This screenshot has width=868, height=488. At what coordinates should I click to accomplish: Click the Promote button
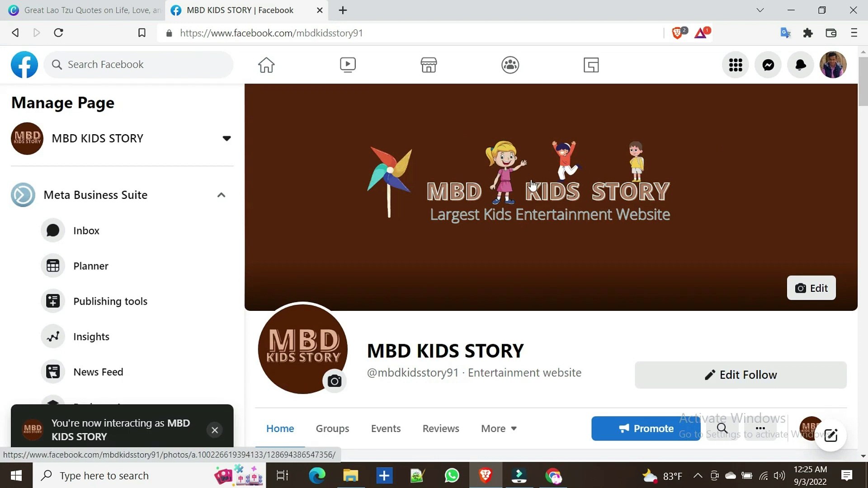(646, 428)
